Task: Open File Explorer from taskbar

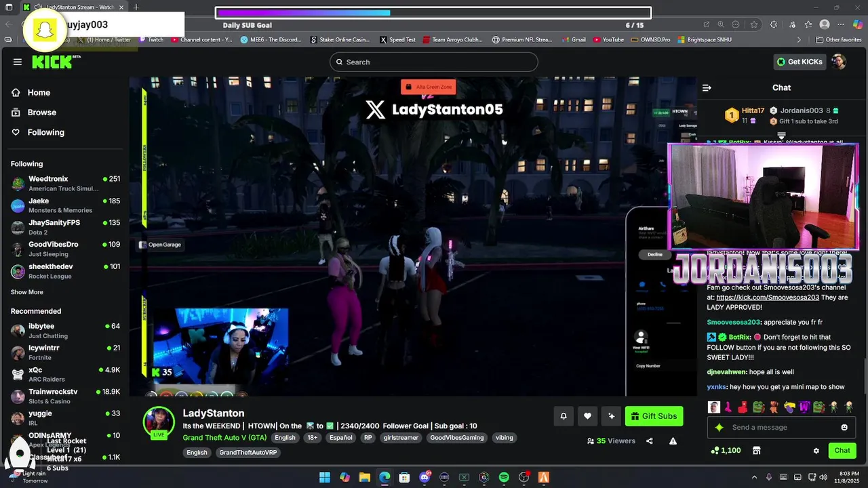Action: (x=365, y=477)
